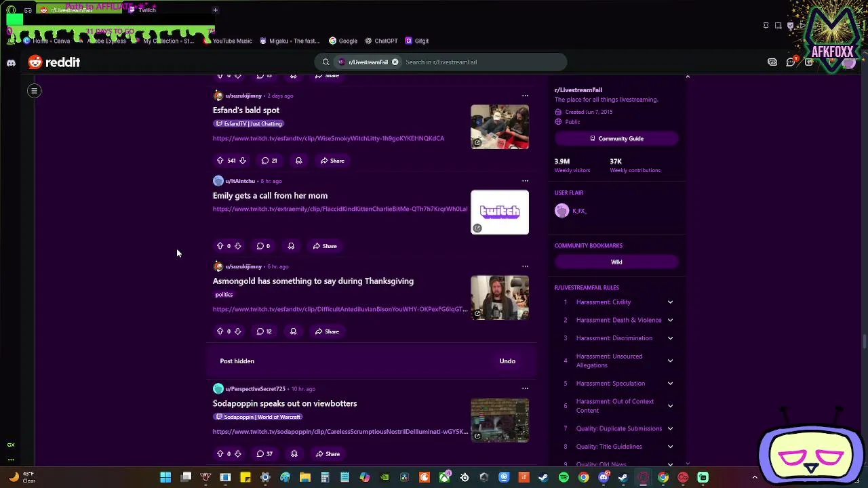Open the Esfand's bald spot thumbnail
Screen dimensions: 868x488
pyautogui.click(x=500, y=127)
